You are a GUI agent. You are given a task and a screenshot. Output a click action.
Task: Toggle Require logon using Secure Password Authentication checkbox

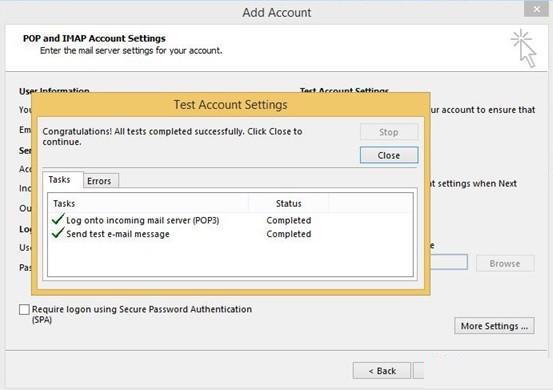point(24,310)
